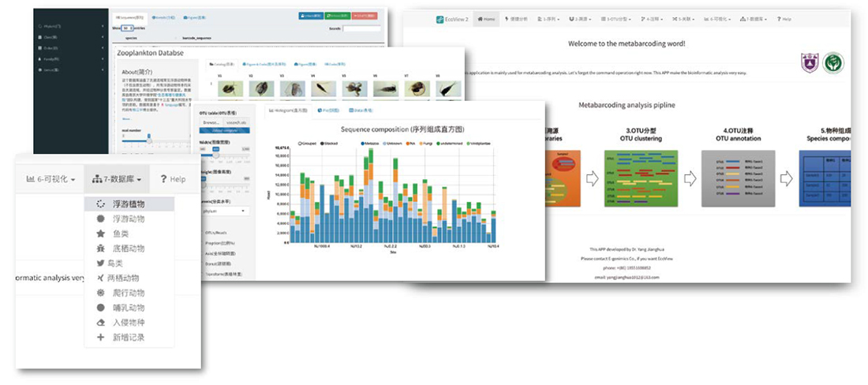The width and height of the screenshot is (868, 385).
Task: Expand the 3-OTU分型 dropdown in EcoView navbar
Action: click(616, 19)
